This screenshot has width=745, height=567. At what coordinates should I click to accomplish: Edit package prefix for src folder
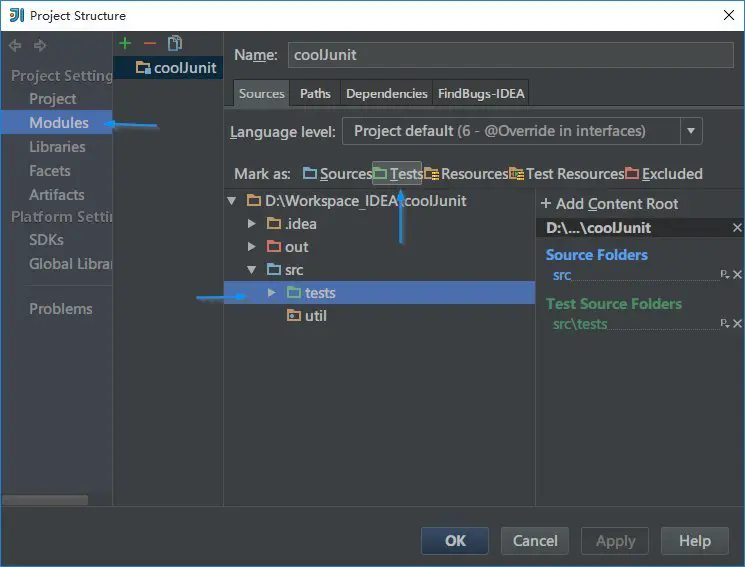pos(725,275)
